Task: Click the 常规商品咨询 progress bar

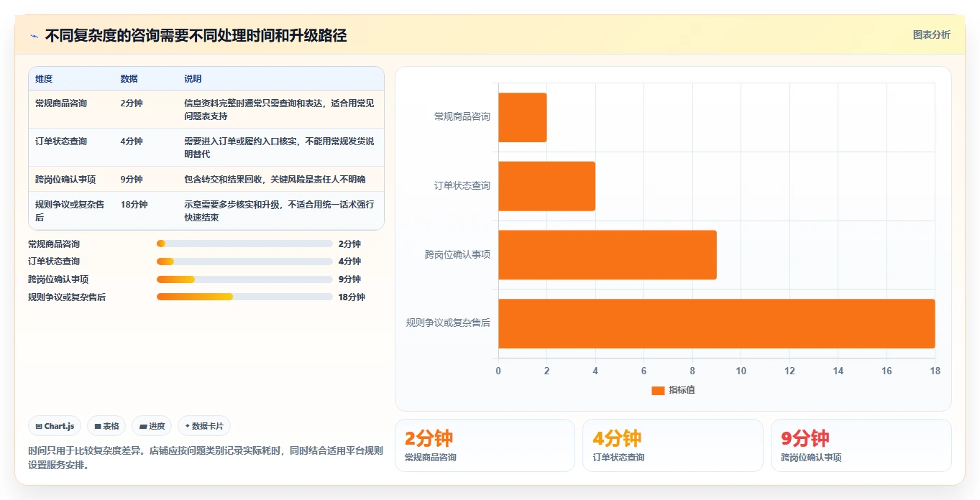Action: coord(244,244)
